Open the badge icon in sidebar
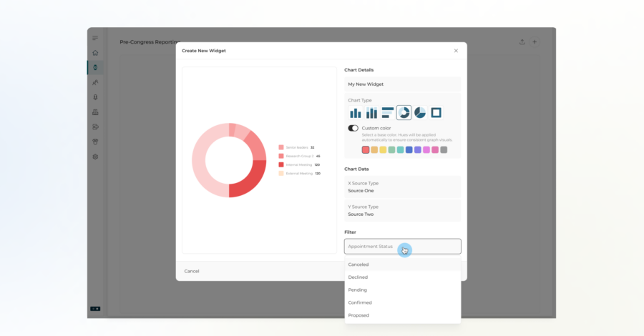Image resolution: width=644 pixels, height=336 pixels. (95, 142)
